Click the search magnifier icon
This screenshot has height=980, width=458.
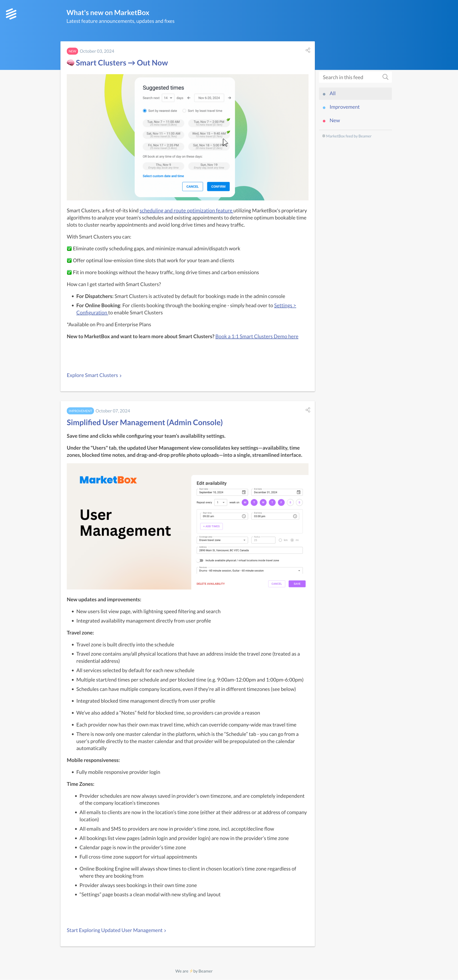[x=385, y=77]
